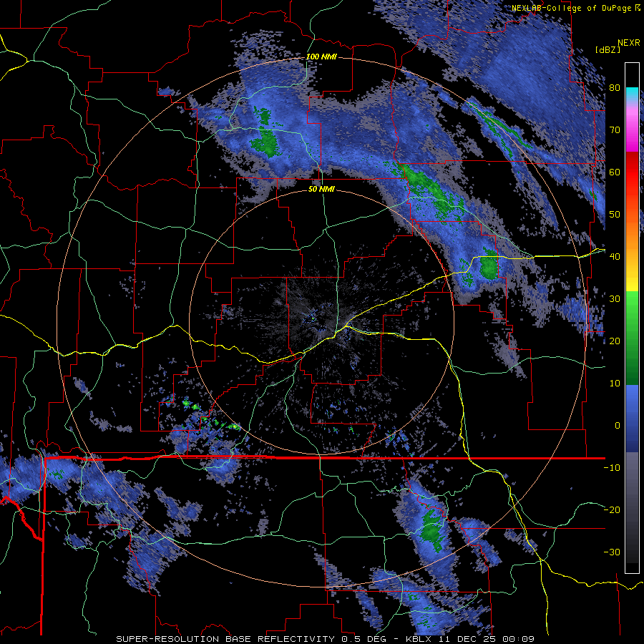The width and height of the screenshot is (644, 644).
Task: Click the NEXR label above color scale
Action: [628, 43]
